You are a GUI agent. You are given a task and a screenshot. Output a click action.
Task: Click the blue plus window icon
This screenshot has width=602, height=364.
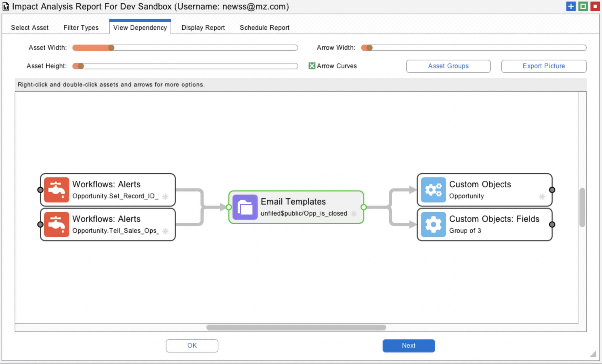pyautogui.click(x=571, y=6)
